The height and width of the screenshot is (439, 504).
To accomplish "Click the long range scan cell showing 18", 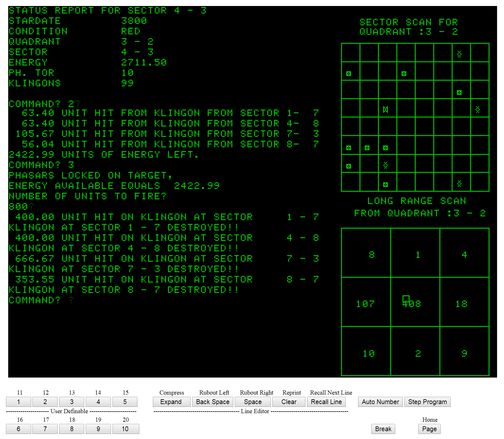I will 464,302.
